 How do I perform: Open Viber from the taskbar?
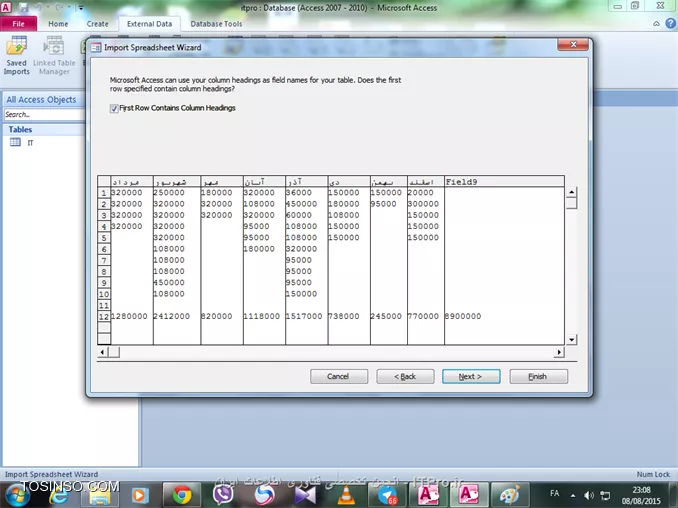pos(223,494)
